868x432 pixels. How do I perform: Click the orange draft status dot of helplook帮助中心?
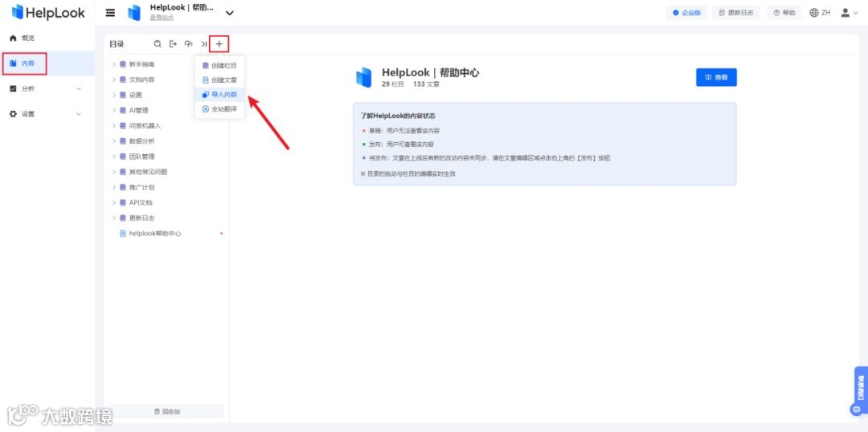point(222,234)
